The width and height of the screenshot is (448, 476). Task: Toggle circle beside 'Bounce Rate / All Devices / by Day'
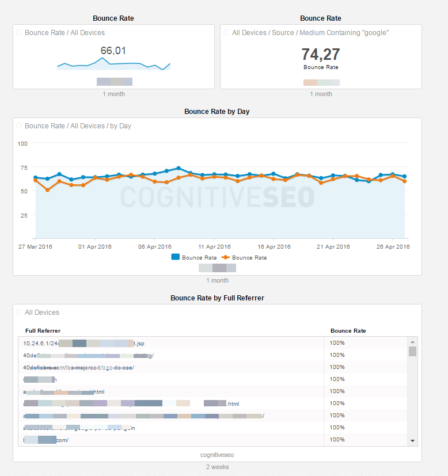(x=19, y=125)
